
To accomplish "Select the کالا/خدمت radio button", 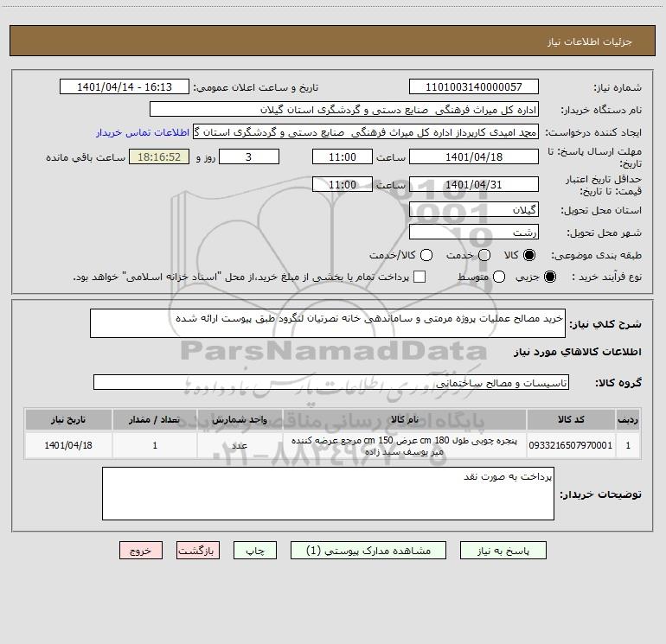I will (426, 255).
